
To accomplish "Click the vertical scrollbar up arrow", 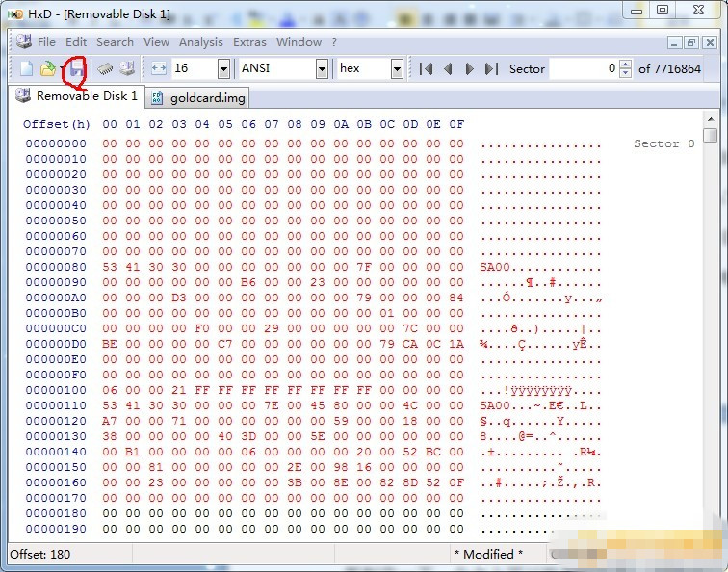I will (711, 119).
